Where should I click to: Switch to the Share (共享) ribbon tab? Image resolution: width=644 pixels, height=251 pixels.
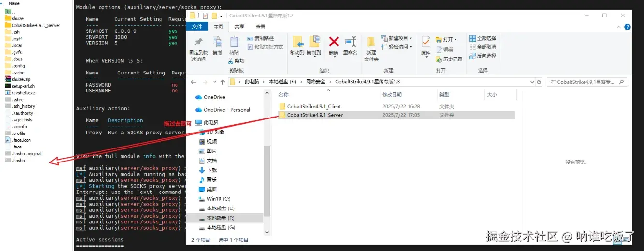239,27
